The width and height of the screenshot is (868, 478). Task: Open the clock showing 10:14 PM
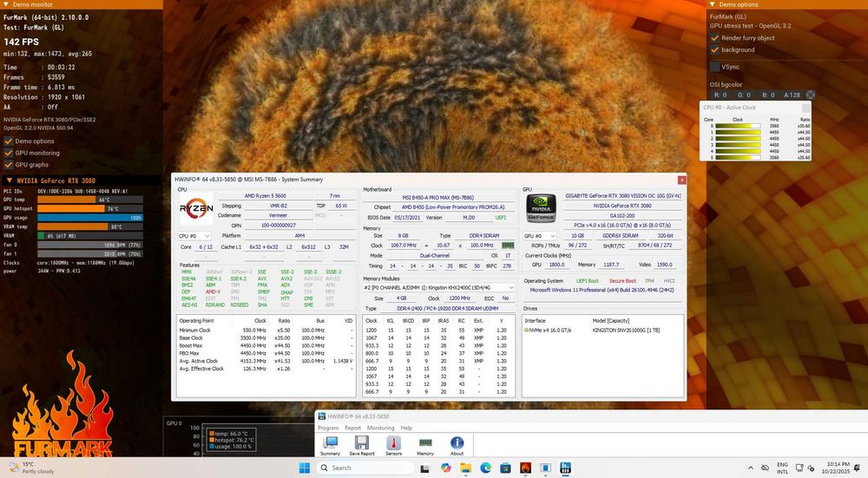pyautogui.click(x=835, y=468)
